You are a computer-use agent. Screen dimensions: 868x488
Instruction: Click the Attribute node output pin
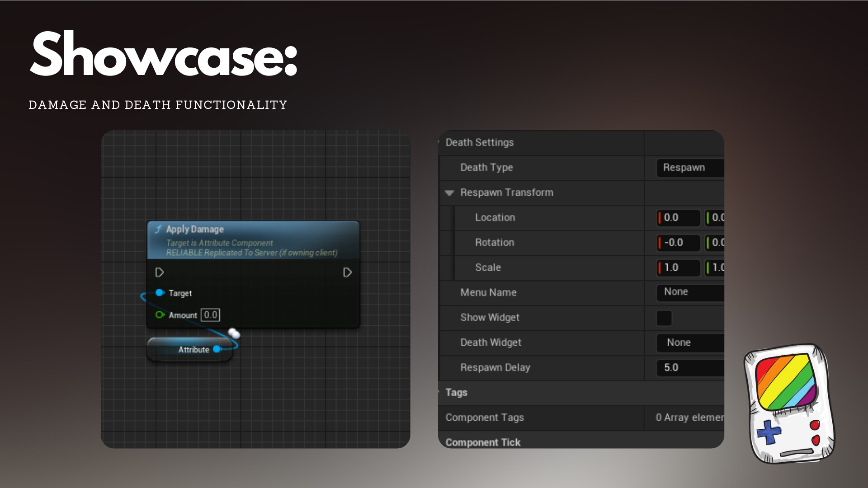pos(217,349)
